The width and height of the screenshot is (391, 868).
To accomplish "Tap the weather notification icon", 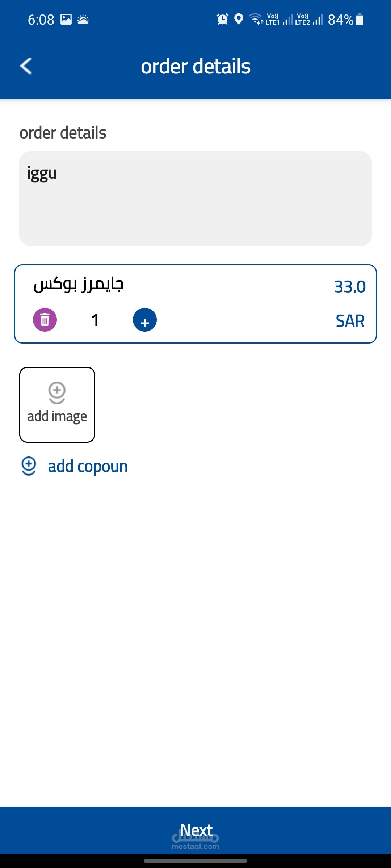I will (x=83, y=19).
